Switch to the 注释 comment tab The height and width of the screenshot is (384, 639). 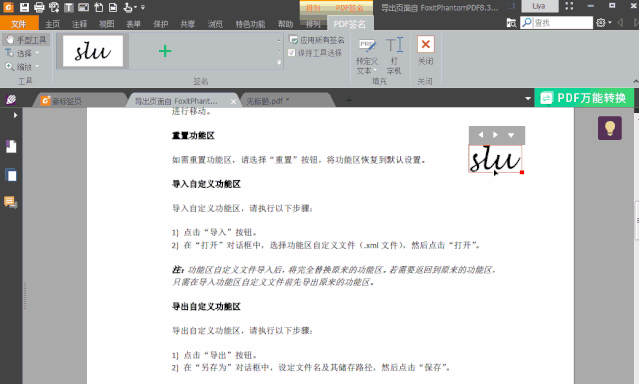(x=79, y=24)
